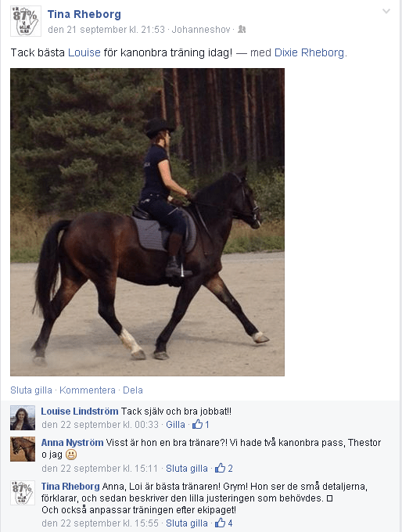Open the Dixie Rheborg tagged profile link

click(x=309, y=52)
